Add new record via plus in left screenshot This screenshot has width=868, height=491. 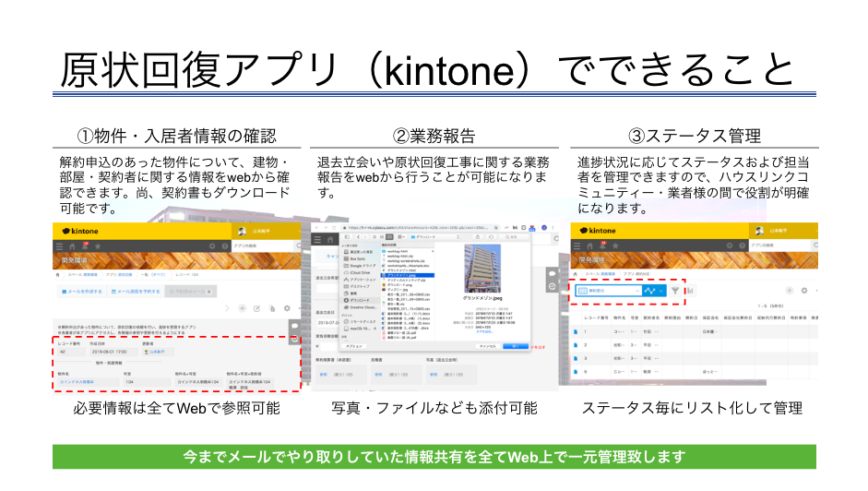point(242,308)
